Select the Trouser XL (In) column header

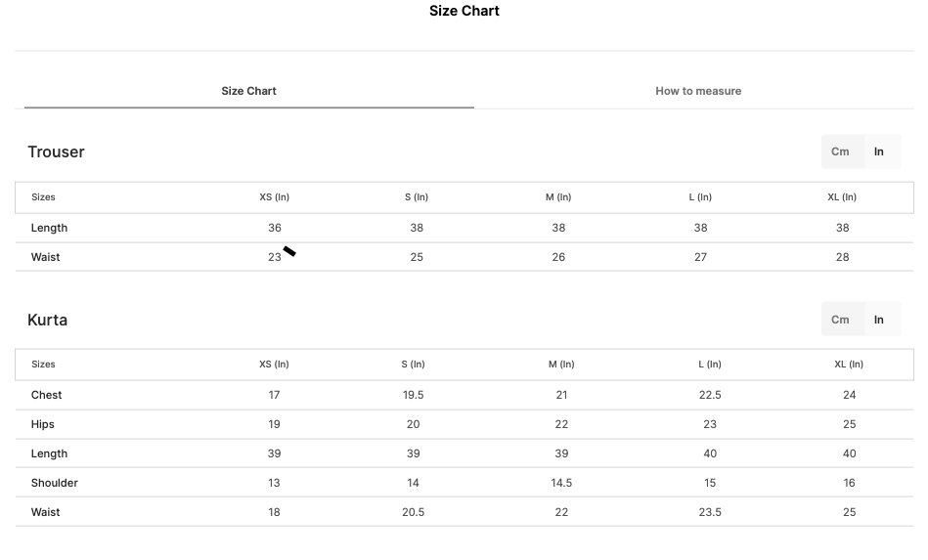(x=842, y=196)
